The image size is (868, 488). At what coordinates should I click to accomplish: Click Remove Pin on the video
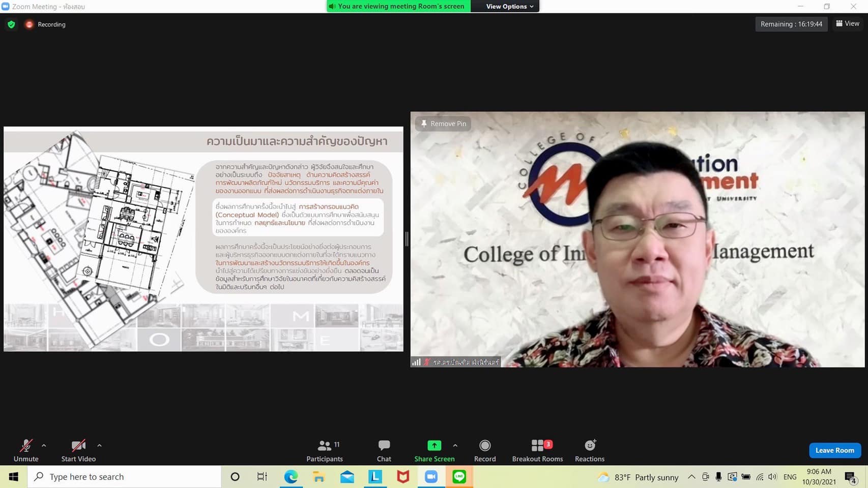pyautogui.click(x=443, y=124)
